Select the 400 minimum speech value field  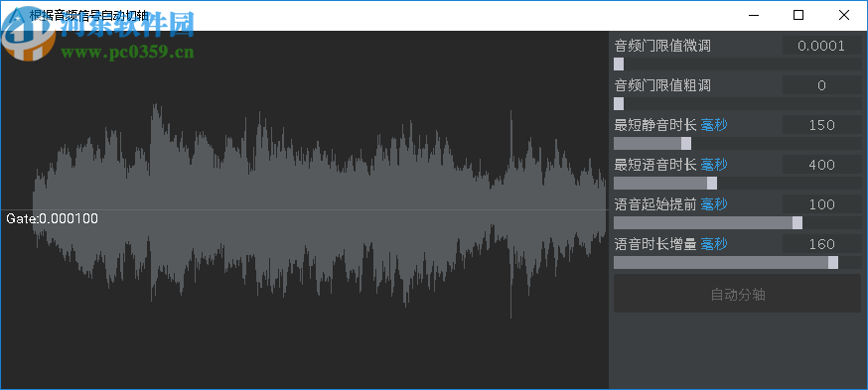click(x=821, y=165)
